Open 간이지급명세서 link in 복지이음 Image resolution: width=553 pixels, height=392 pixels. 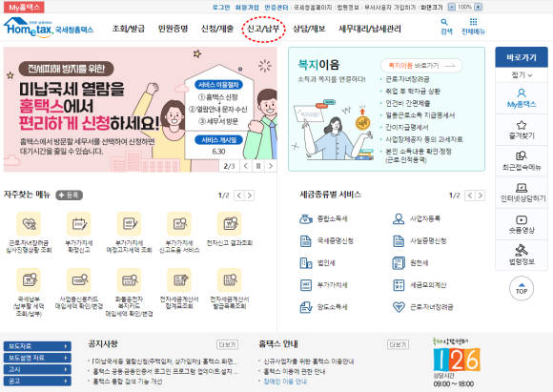coord(406,127)
